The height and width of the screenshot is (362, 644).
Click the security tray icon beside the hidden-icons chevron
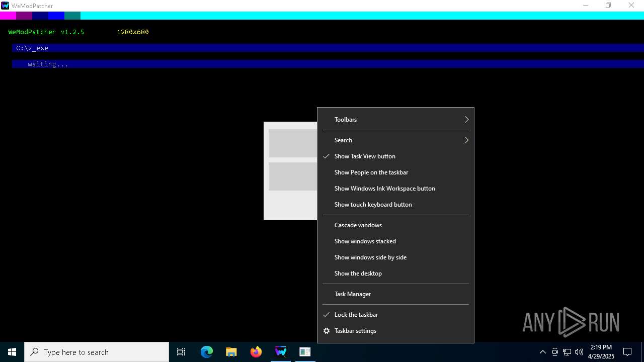click(555, 352)
